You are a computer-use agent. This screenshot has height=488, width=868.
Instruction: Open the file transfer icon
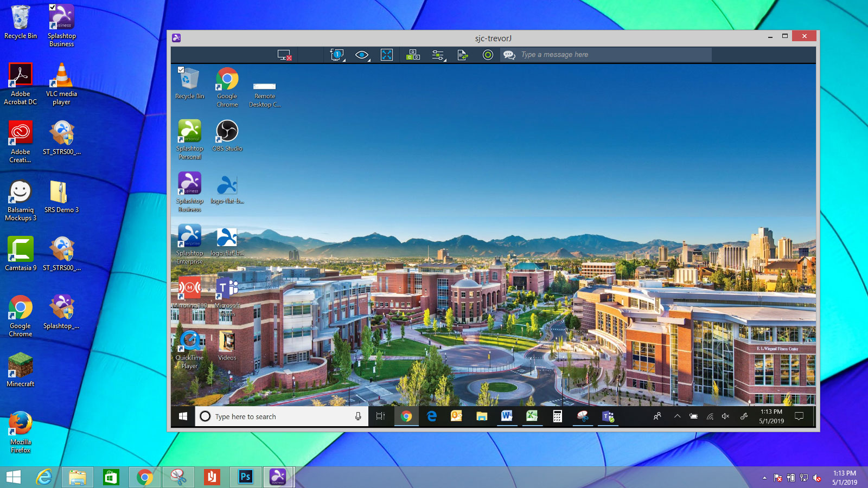pyautogui.click(x=463, y=55)
